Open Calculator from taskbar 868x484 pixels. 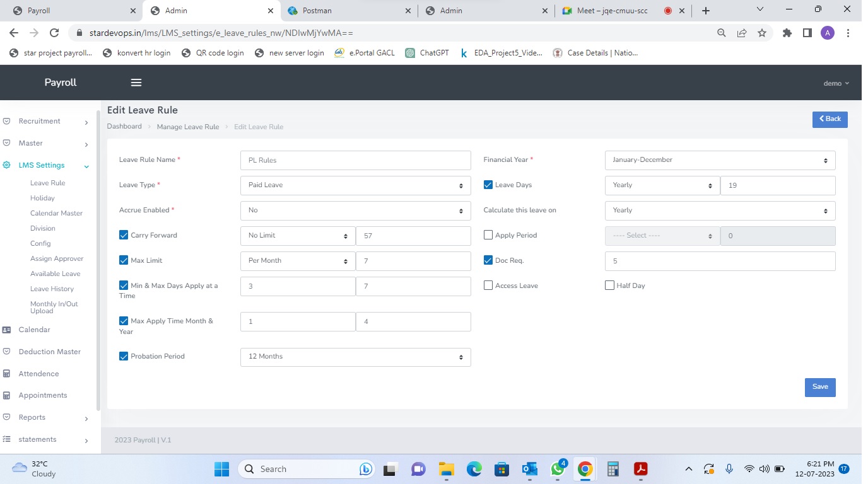[x=613, y=469]
